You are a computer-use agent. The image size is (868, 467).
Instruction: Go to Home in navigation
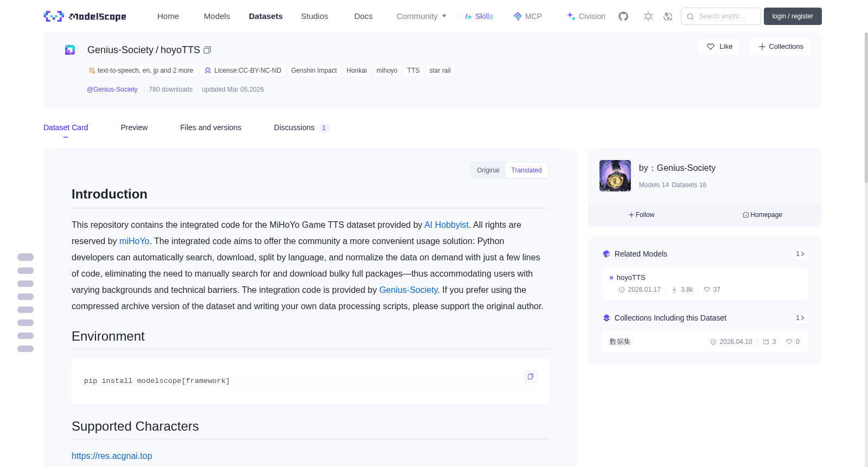tap(168, 16)
